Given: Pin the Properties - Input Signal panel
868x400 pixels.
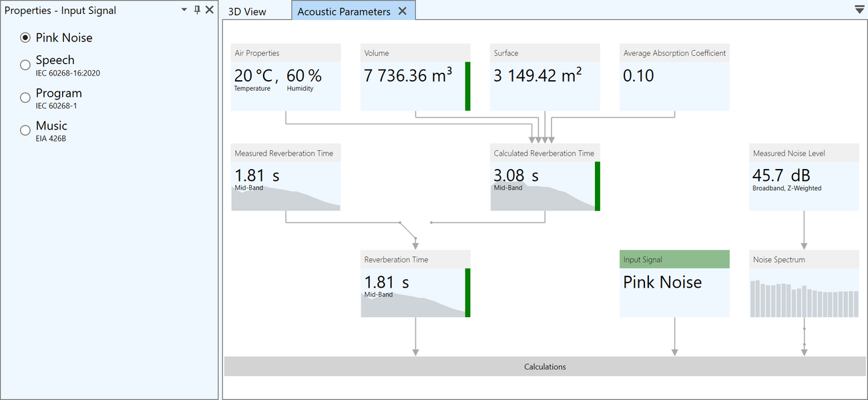Looking at the screenshot, I should pyautogui.click(x=197, y=10).
